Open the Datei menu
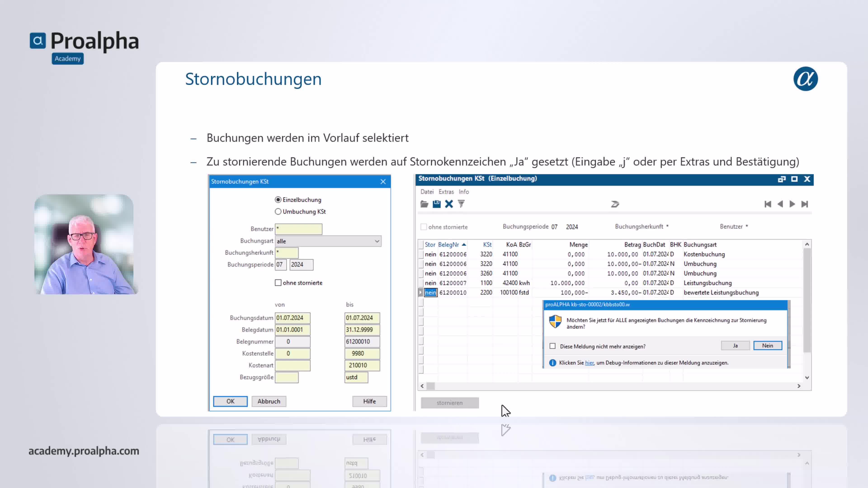 (427, 192)
